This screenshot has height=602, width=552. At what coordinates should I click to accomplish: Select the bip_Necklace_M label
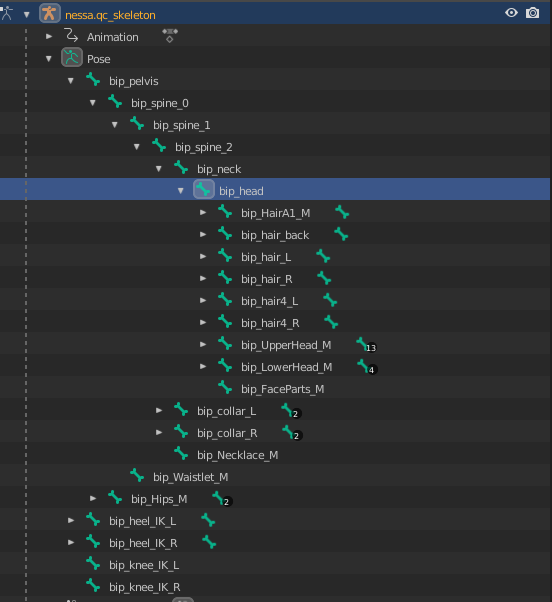238,455
